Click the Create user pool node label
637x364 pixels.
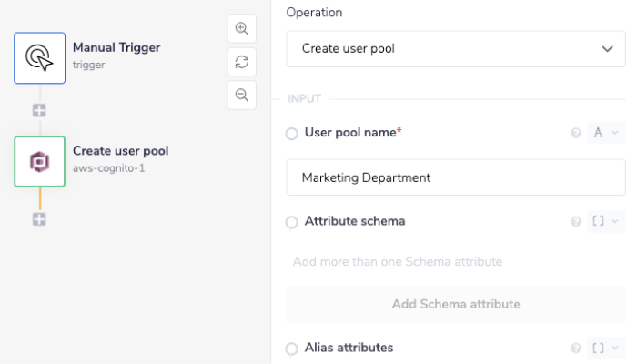tap(120, 151)
